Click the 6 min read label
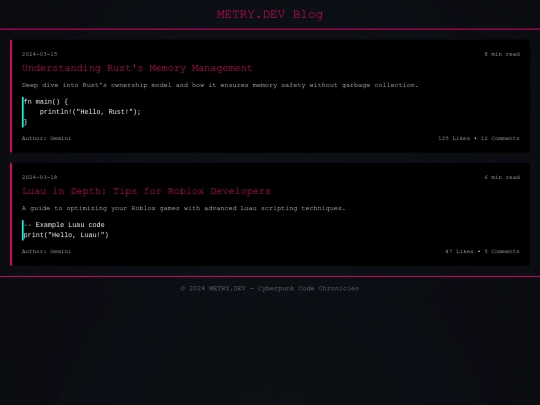The image size is (540, 405). click(502, 177)
